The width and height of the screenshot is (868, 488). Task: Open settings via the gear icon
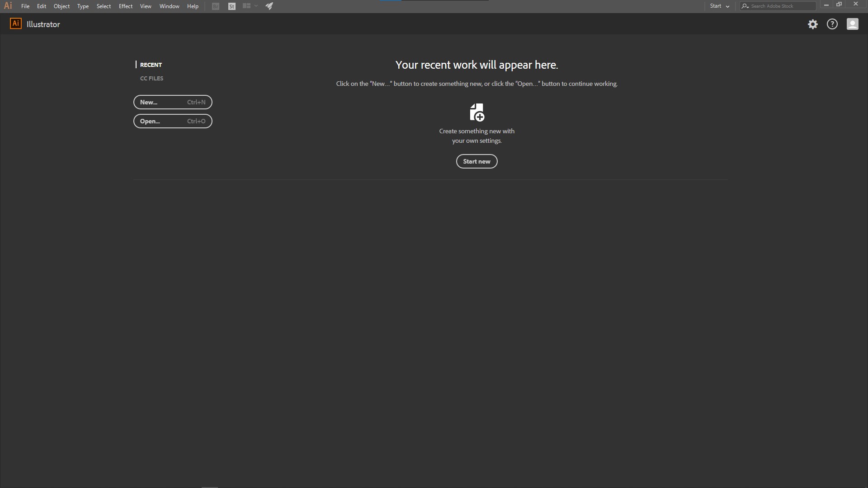[813, 24]
